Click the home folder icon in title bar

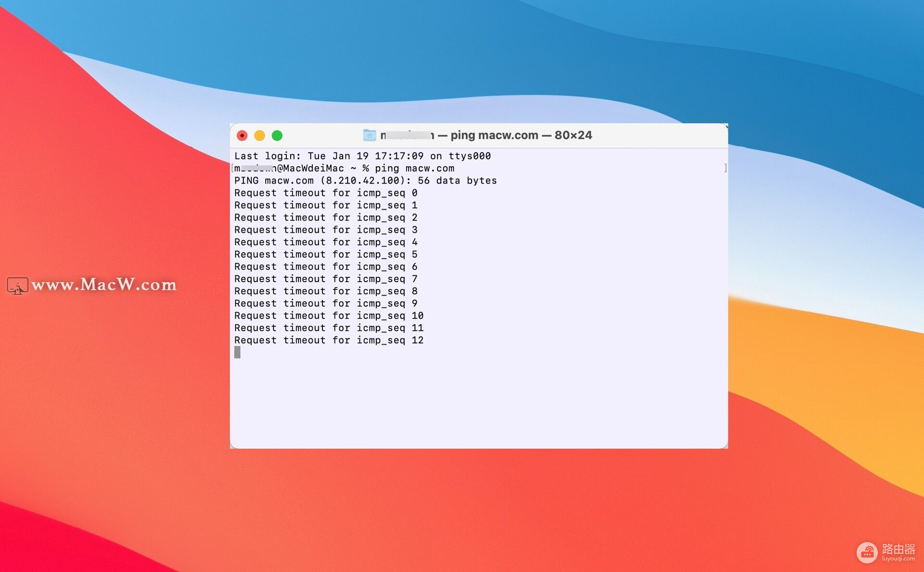coord(369,135)
